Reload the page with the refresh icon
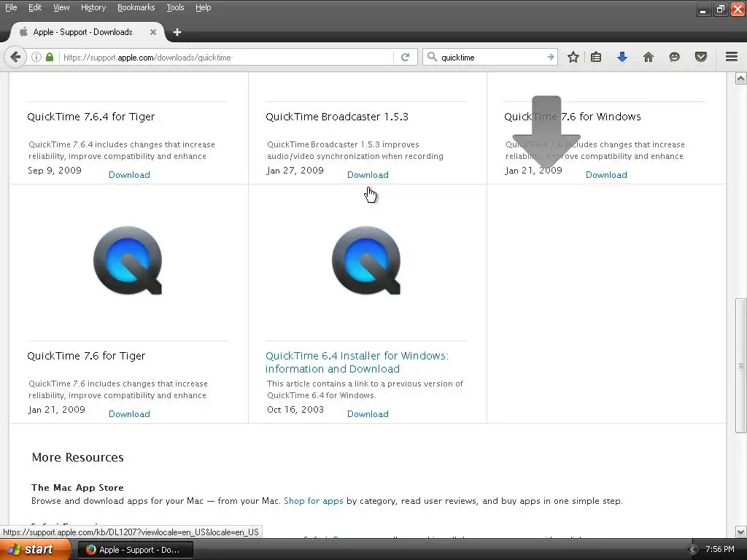Image resolution: width=747 pixels, height=560 pixels. click(x=405, y=57)
